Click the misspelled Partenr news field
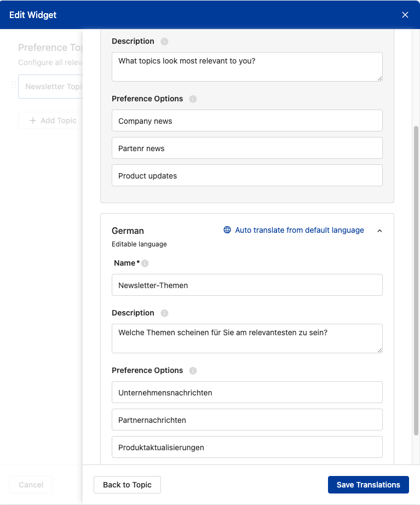The image size is (420, 505). point(247,148)
